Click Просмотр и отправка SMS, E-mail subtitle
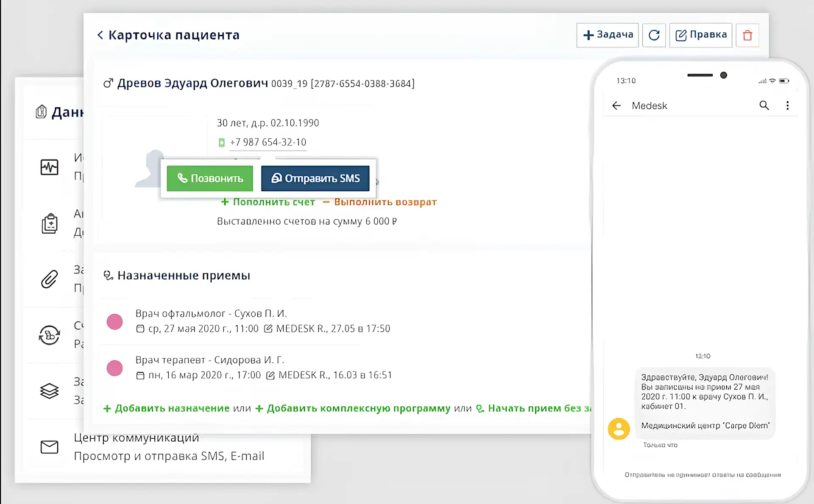 point(169,456)
